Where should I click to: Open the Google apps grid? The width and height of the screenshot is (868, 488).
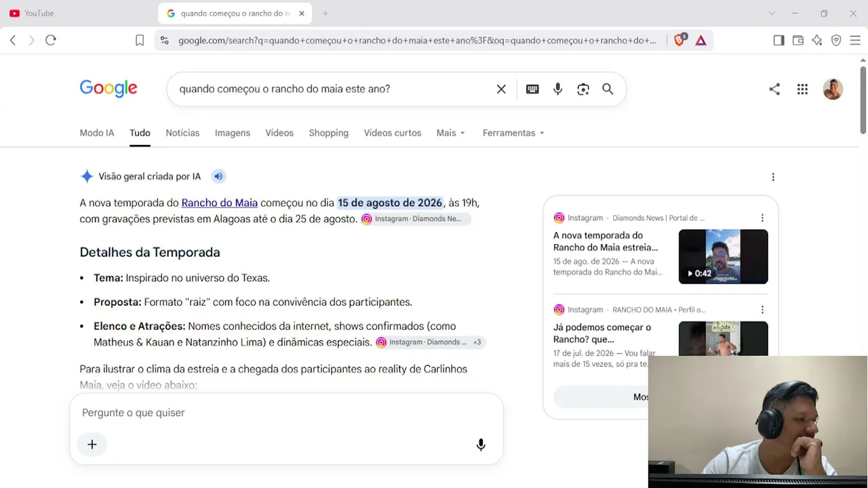pos(802,89)
